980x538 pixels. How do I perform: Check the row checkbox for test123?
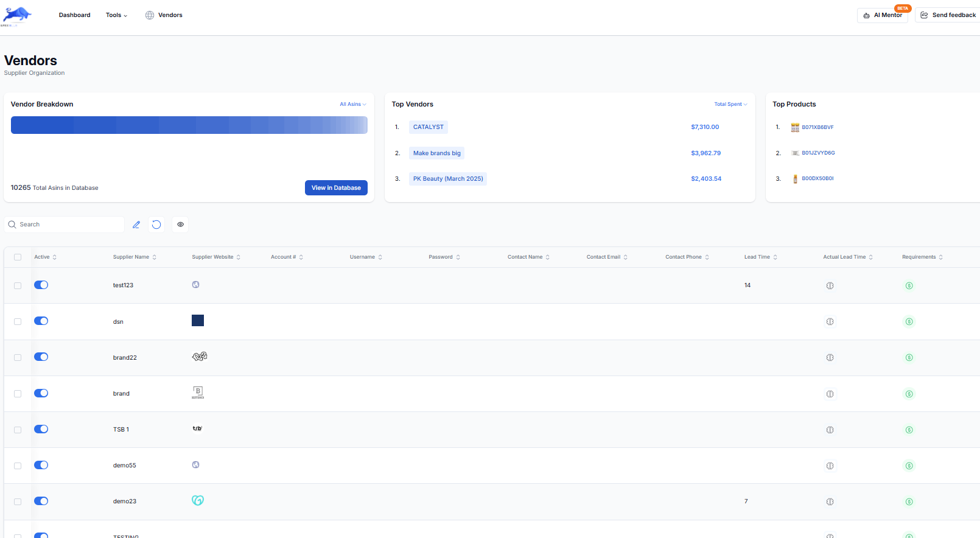[x=18, y=285]
